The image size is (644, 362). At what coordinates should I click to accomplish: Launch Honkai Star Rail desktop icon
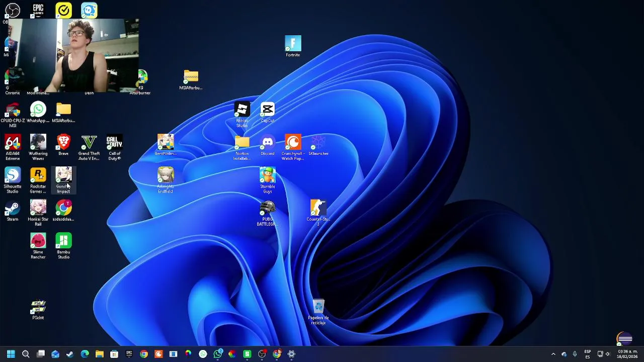[x=38, y=213]
